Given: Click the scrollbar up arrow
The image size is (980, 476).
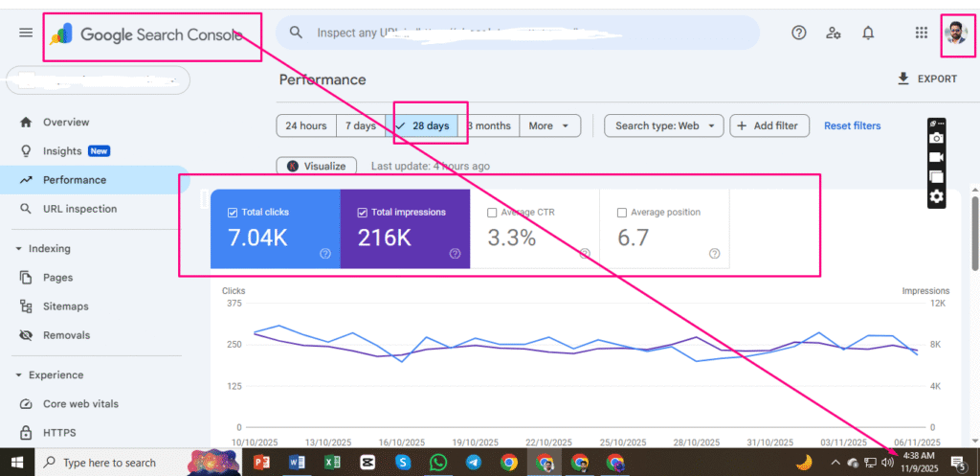Looking at the screenshot, I should tap(975, 189).
